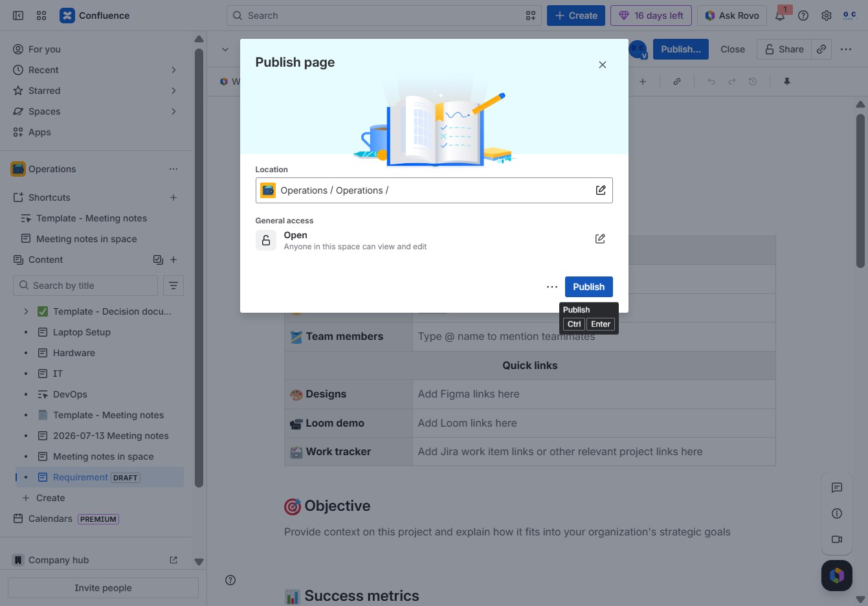Click Invite people button
Image resolution: width=868 pixels, height=606 pixels.
point(103,588)
